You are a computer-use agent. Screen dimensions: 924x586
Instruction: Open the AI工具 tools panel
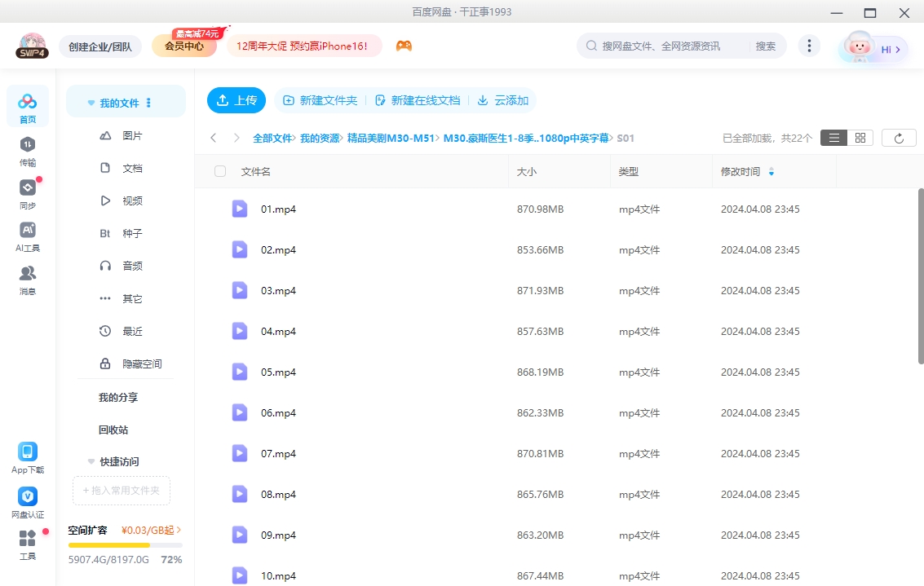(x=27, y=236)
